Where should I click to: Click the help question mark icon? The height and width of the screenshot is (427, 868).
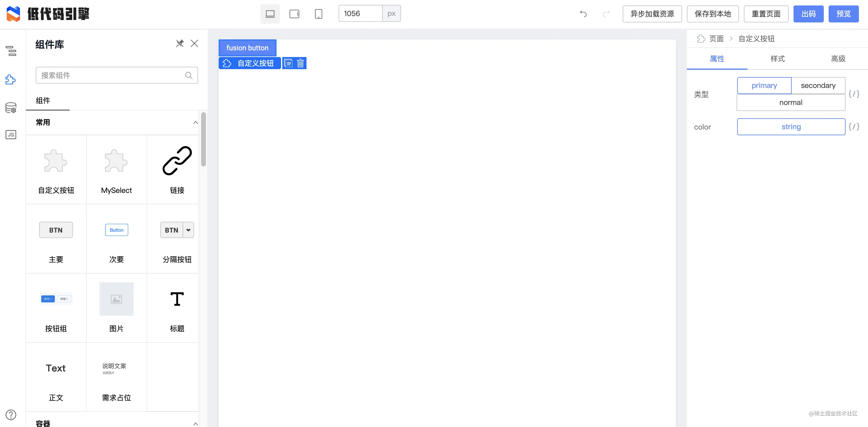click(11, 415)
